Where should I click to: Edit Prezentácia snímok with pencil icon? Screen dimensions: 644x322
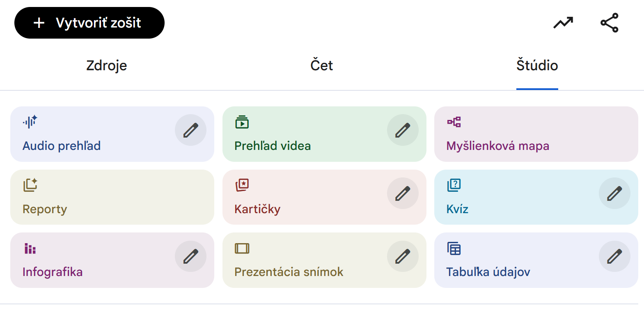[x=403, y=256]
